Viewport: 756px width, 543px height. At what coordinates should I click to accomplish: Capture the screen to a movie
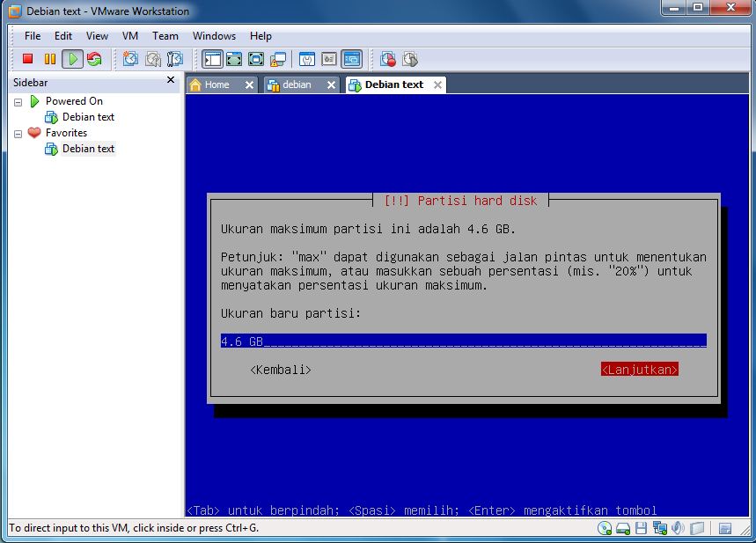coord(387,59)
